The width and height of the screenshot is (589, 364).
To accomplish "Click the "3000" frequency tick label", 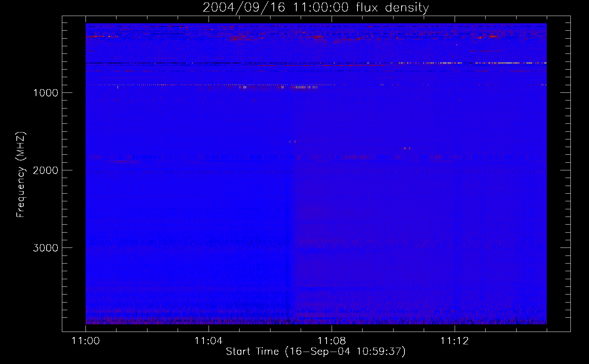I will pos(46,248).
